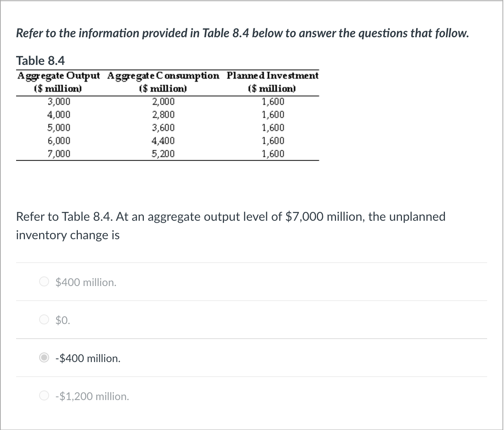
Task: Click the Table 8.4 heading
Action: pyautogui.click(x=40, y=60)
